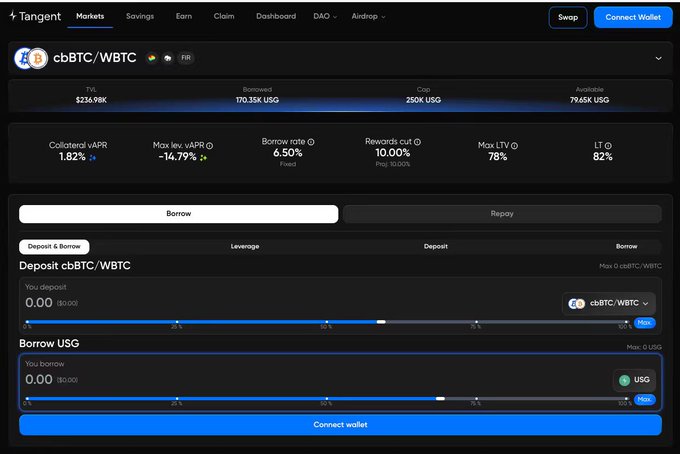Viewport: 680px width, 454px height.
Task: Click the rainbow-colored badge next to cbBTC/WBTC
Action: click(151, 58)
